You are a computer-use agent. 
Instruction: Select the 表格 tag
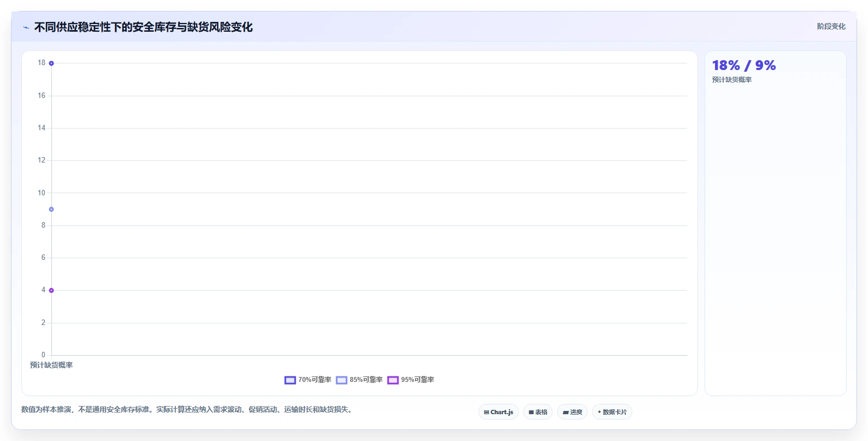click(538, 412)
